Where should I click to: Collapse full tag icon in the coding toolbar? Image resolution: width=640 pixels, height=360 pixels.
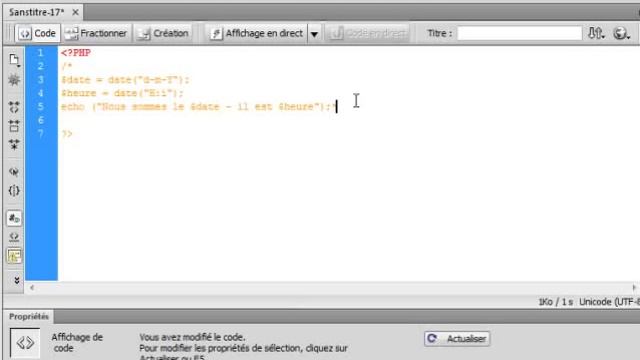click(14, 107)
